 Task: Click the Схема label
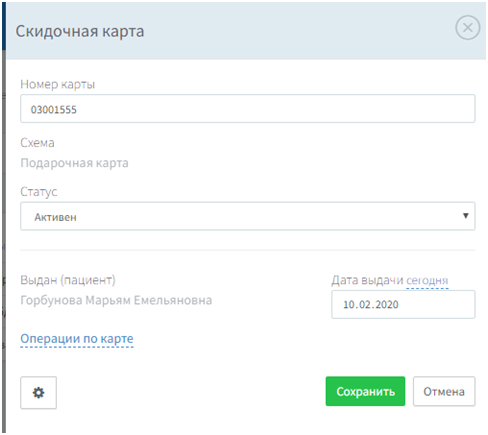(x=37, y=143)
